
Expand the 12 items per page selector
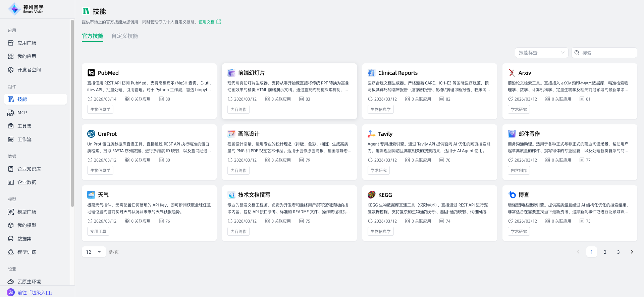94,252
